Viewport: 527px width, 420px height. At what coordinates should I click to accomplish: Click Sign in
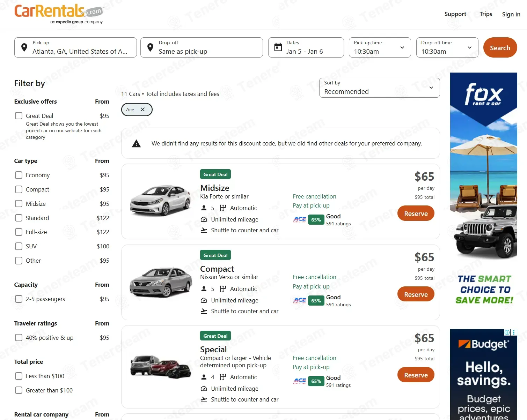[511, 14]
